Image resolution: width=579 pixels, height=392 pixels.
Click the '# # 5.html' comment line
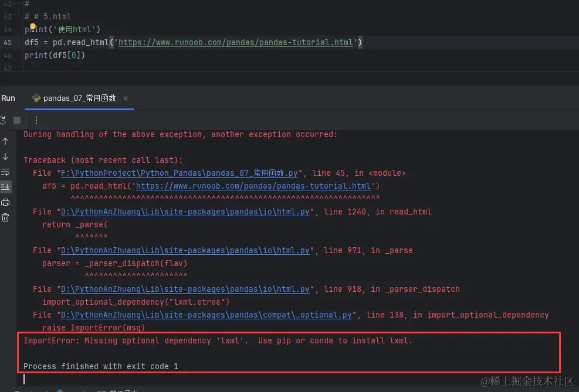48,16
